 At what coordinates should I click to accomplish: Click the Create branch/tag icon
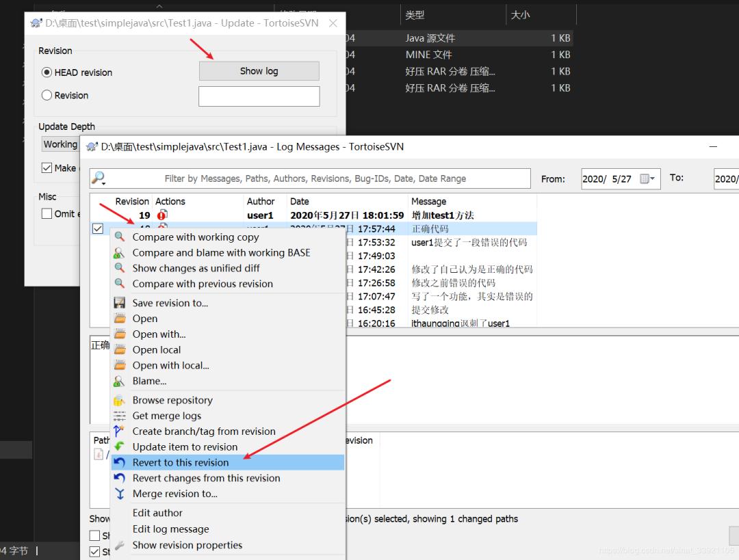tap(120, 431)
